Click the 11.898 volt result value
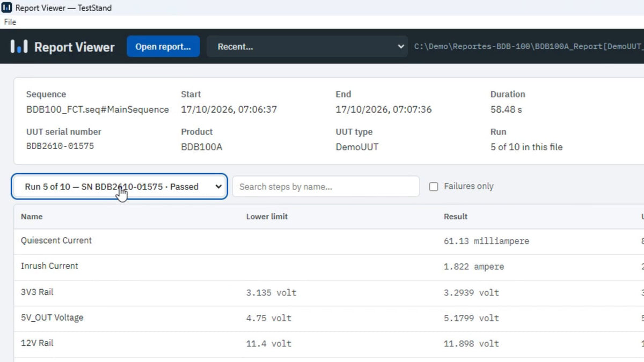 pos(471,344)
